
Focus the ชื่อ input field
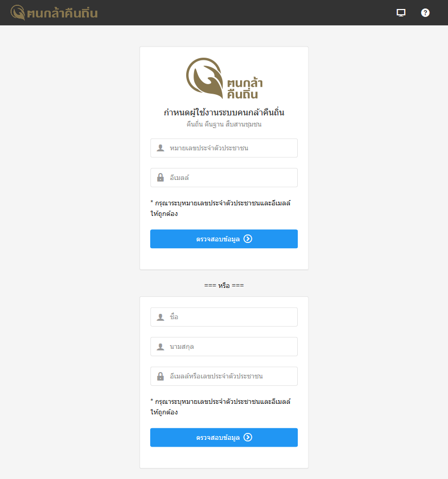pos(224,317)
